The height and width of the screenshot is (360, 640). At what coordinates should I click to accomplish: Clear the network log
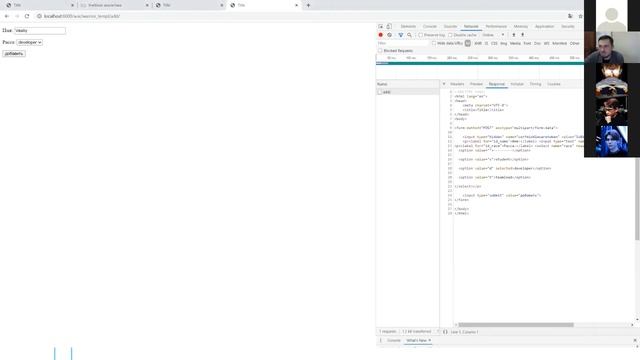(x=389, y=35)
